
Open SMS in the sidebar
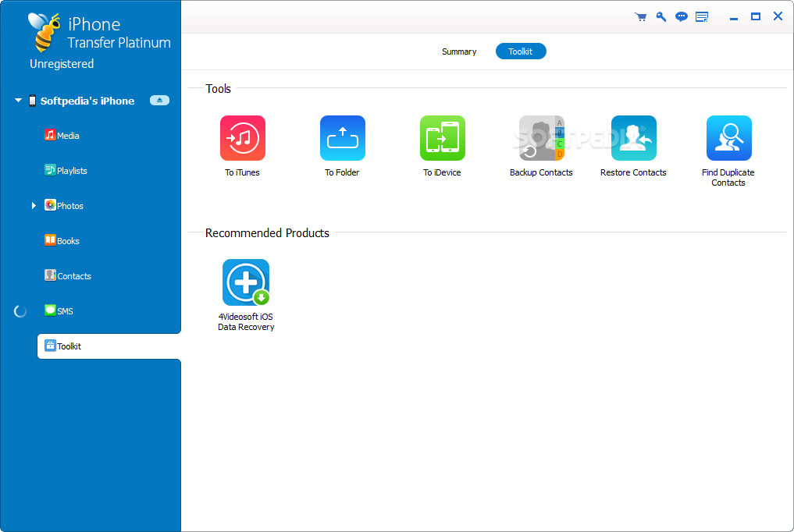coord(59,310)
